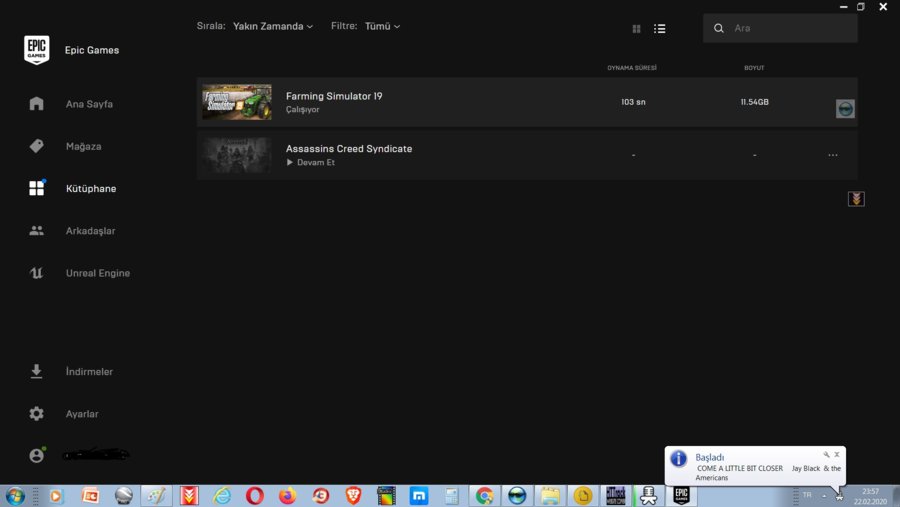Open the Ana Sayfa home icon
This screenshot has height=507, width=900.
tap(36, 103)
